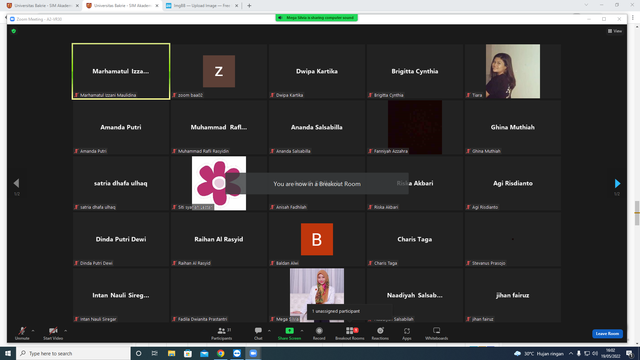Open Google Chrome from taskbar
The image size is (640, 360).
pyautogui.click(x=220, y=353)
